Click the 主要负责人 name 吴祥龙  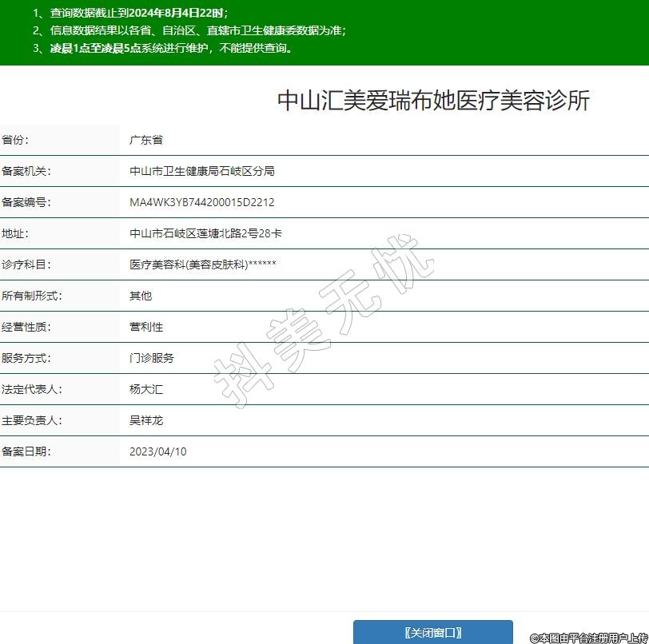(146, 420)
